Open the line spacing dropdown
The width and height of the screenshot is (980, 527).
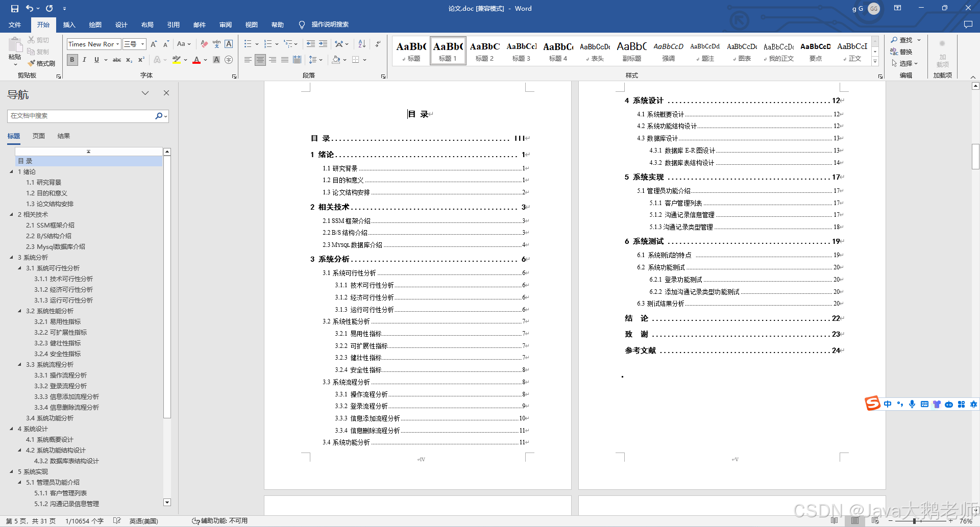316,60
